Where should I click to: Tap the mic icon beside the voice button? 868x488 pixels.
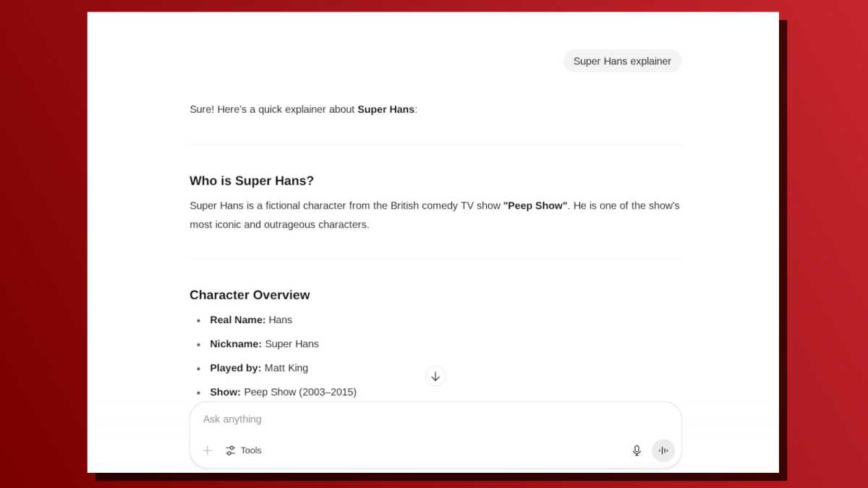(x=637, y=450)
